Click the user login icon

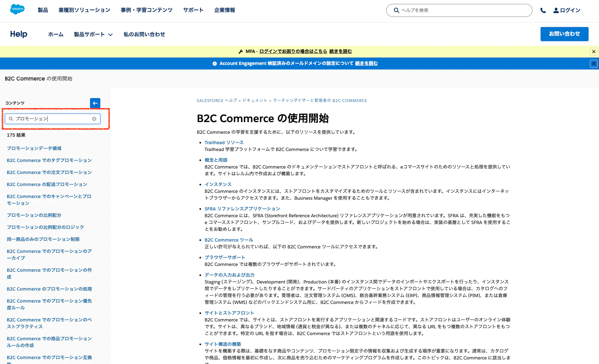[x=556, y=10]
